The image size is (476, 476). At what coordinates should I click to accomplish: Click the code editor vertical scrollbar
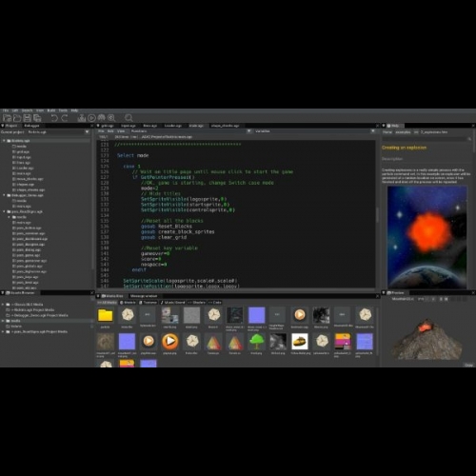tap(377, 214)
